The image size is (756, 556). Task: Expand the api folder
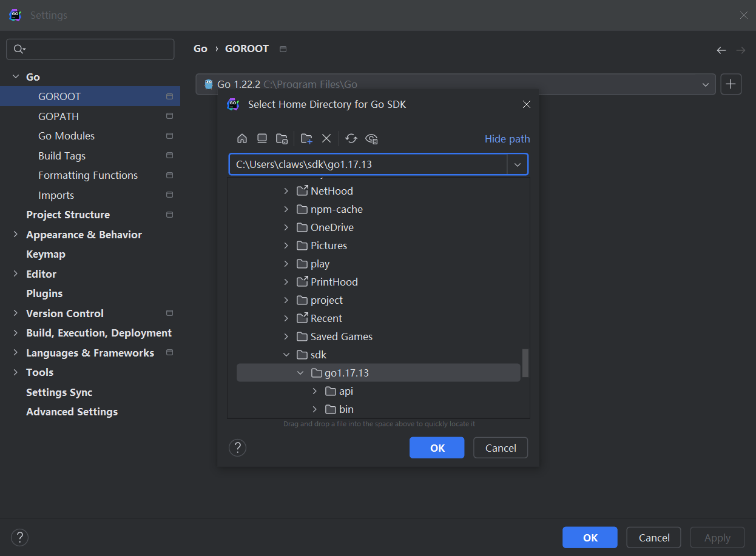pos(314,391)
